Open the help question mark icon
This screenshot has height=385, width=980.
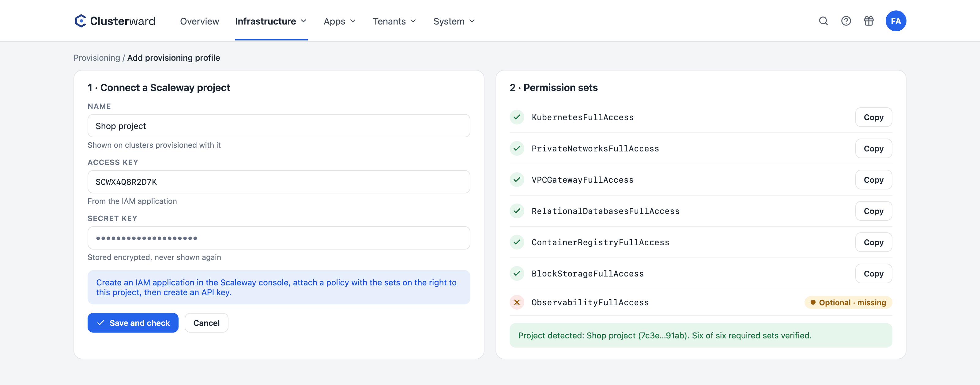click(846, 21)
